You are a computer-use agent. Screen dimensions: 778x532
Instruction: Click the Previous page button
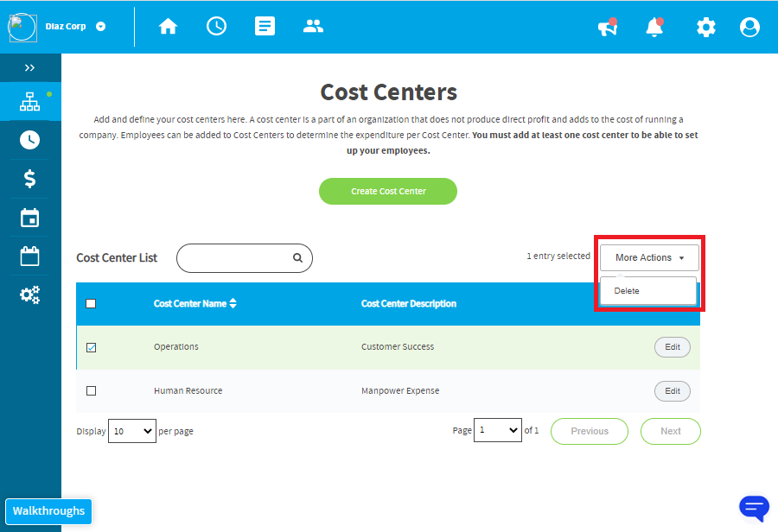pyautogui.click(x=590, y=431)
